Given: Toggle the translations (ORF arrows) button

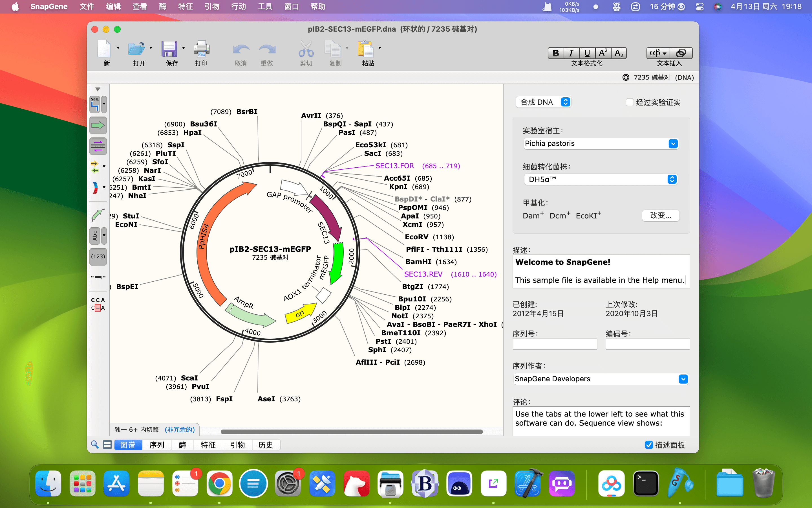Looking at the screenshot, I should 95,167.
